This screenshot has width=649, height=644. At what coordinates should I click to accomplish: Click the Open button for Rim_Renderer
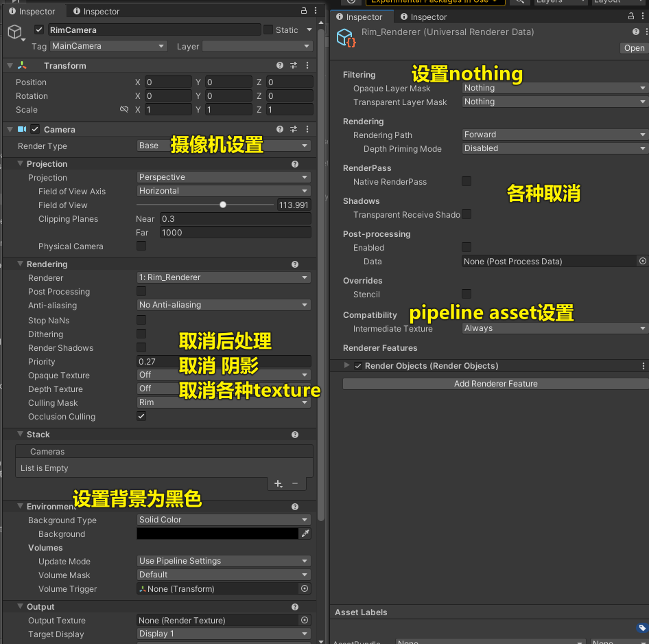point(633,48)
